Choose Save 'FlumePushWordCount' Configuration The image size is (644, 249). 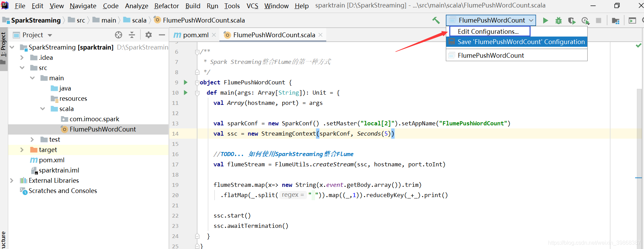click(x=517, y=42)
